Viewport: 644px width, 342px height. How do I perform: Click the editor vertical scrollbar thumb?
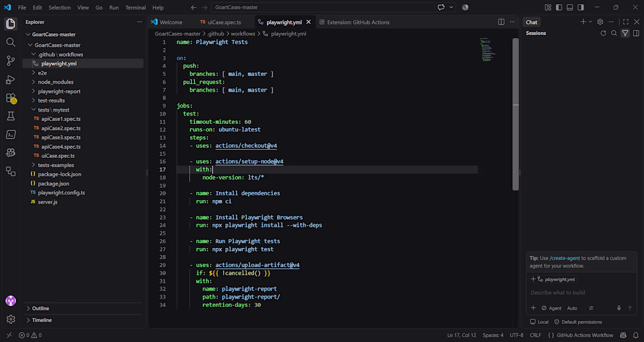coord(515,115)
